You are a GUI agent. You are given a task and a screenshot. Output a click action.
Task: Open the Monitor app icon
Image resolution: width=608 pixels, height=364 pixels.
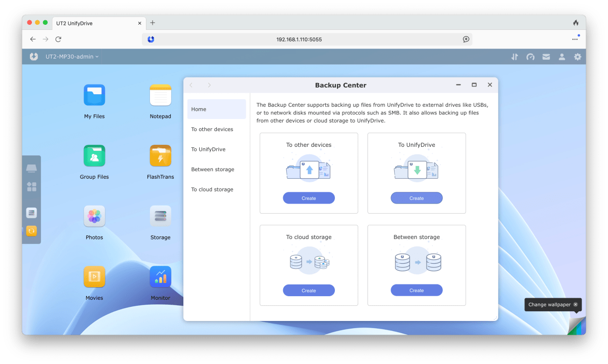tap(160, 277)
